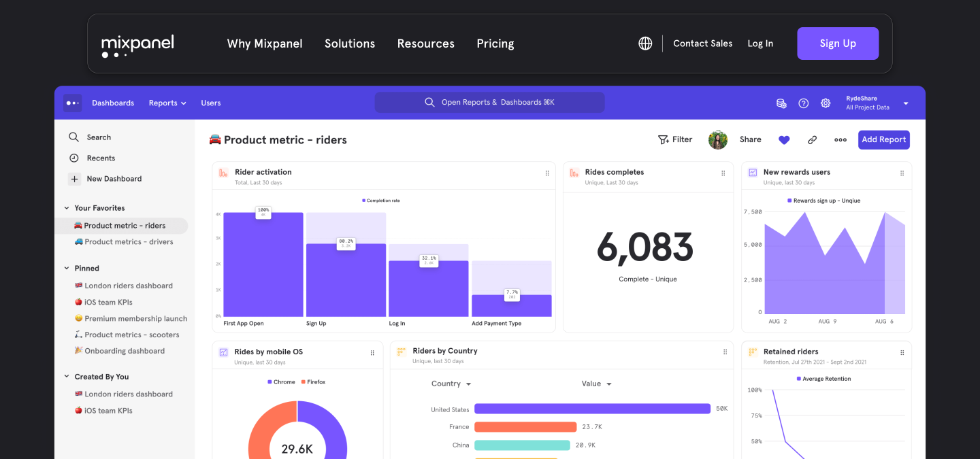Image resolution: width=980 pixels, height=459 pixels.
Task: Open Rides by mobile OS card drag handle
Action: point(372,353)
